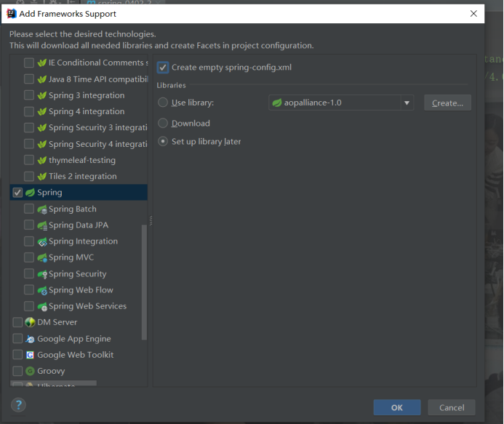
Task: Check the Tiles 2 integration checkbox
Action: click(x=29, y=176)
